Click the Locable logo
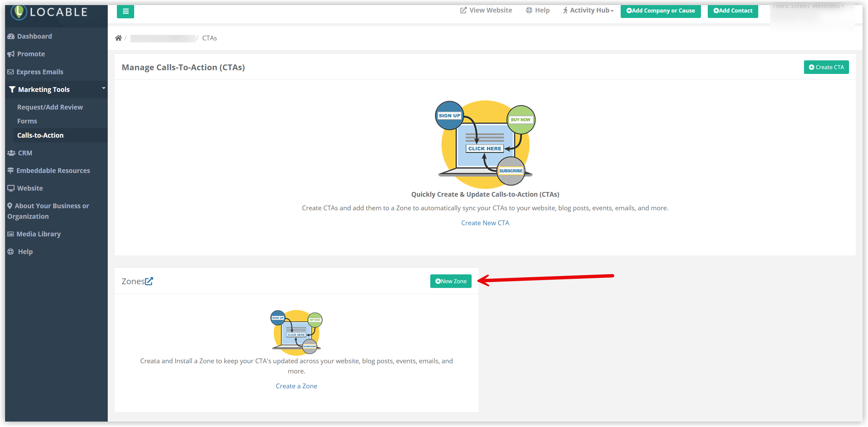 point(49,12)
